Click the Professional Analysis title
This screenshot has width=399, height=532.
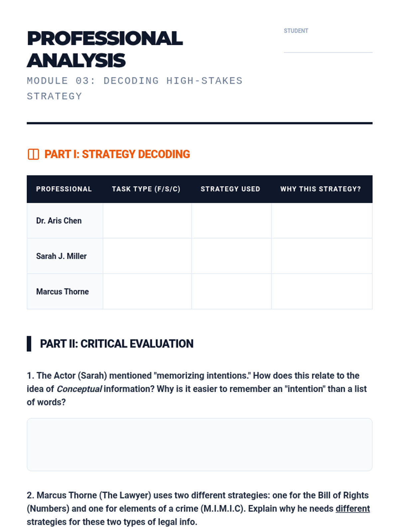(105, 49)
